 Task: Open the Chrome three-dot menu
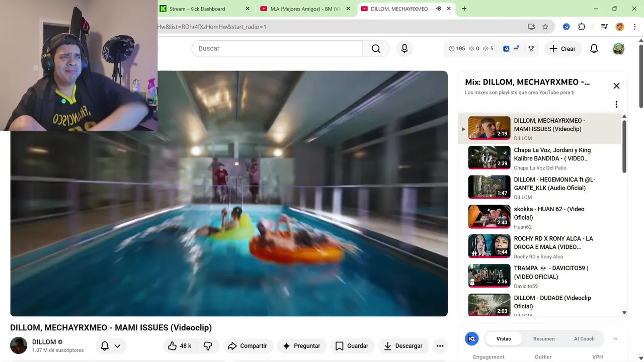click(x=634, y=27)
